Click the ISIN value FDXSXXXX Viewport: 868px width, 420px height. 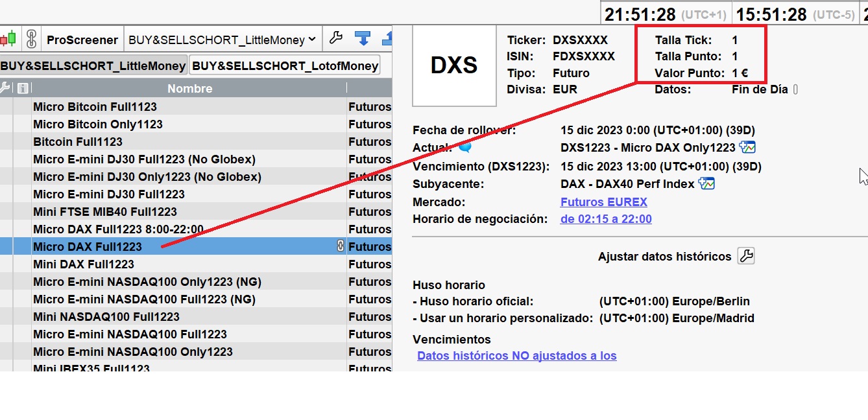[x=584, y=56]
